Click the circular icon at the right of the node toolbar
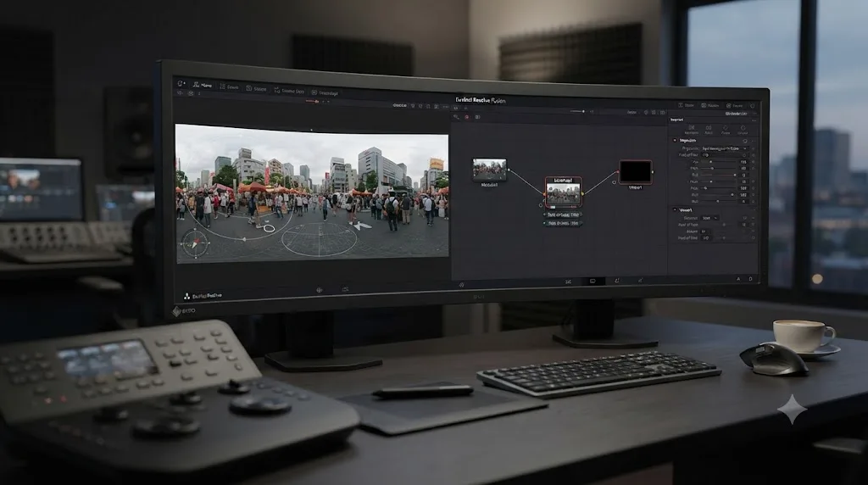Image resolution: width=868 pixels, height=485 pixels. pos(646,113)
